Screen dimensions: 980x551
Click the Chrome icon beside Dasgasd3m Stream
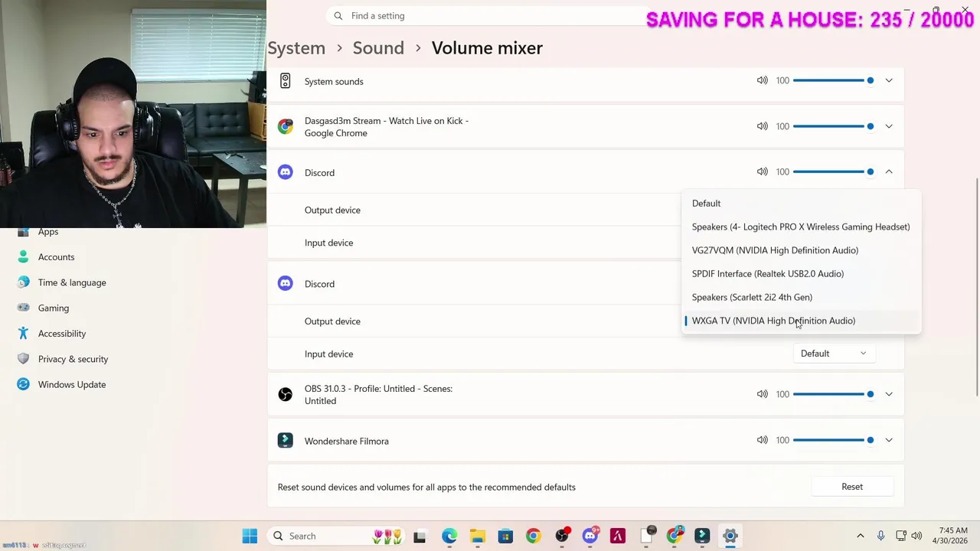point(286,127)
